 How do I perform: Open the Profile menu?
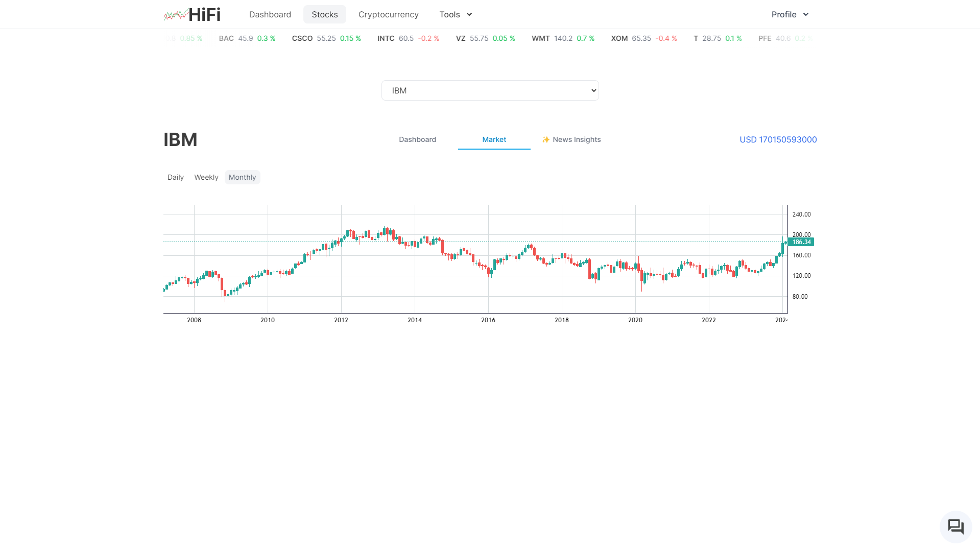point(790,14)
